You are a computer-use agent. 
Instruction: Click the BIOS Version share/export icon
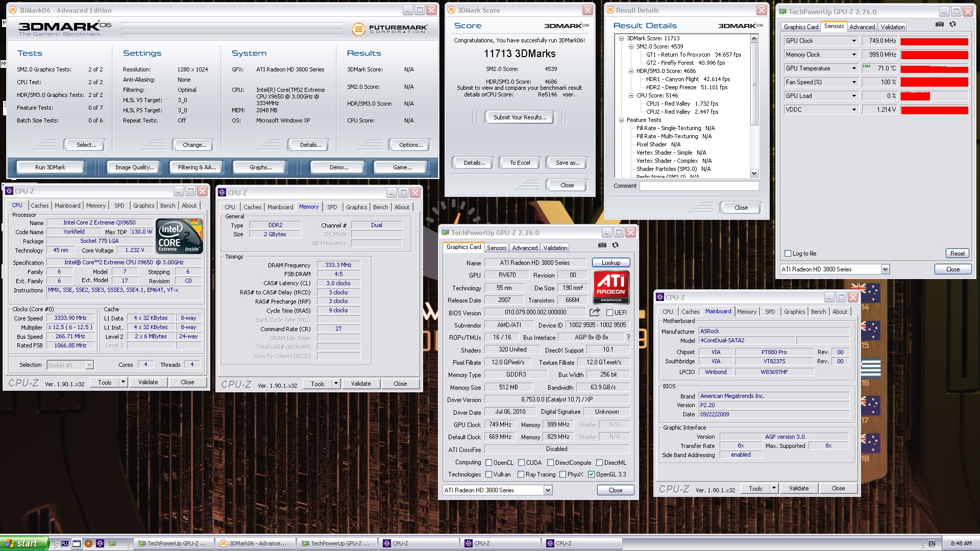(595, 312)
